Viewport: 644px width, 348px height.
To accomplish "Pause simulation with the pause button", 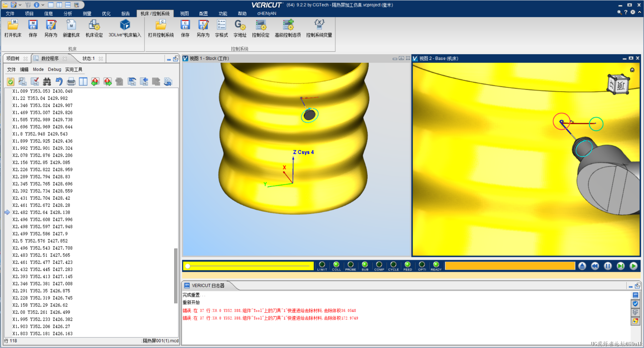I will (x=608, y=266).
